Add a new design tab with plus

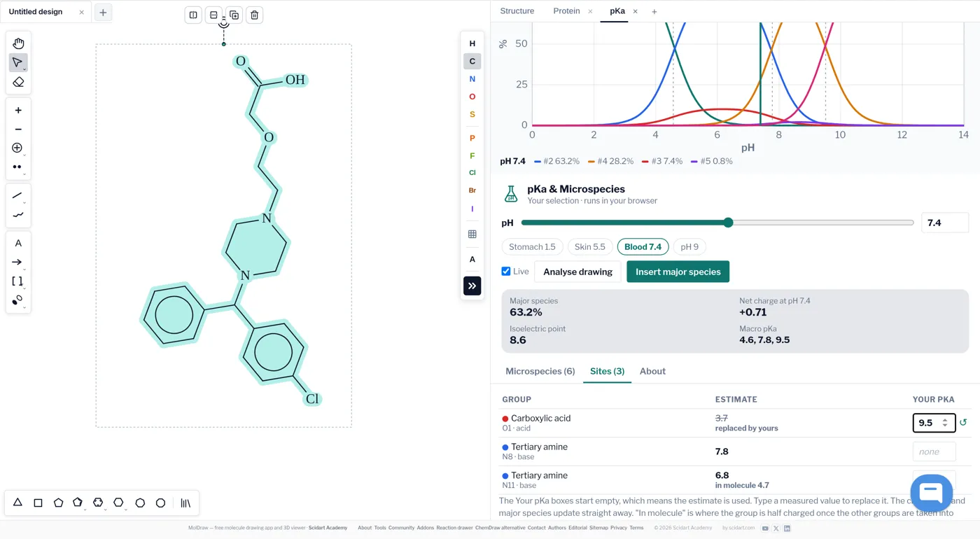pyautogui.click(x=103, y=13)
